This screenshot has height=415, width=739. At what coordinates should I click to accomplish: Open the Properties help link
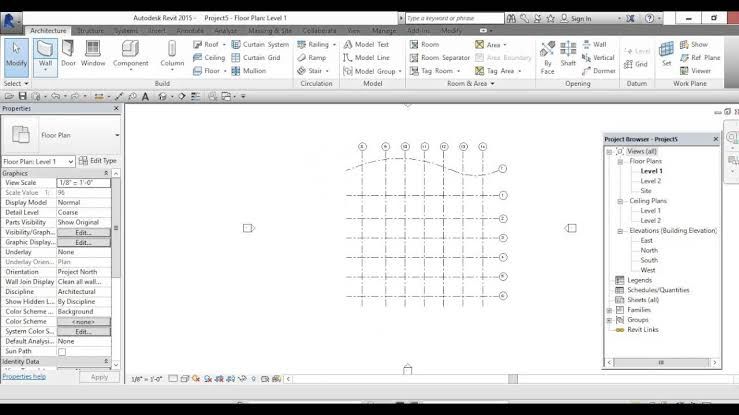coord(24,377)
